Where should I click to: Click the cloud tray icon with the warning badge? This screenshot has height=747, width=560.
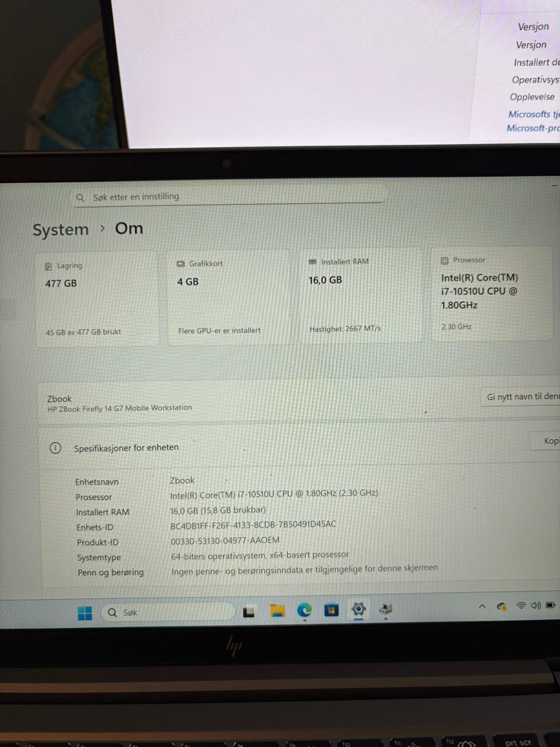point(502,606)
